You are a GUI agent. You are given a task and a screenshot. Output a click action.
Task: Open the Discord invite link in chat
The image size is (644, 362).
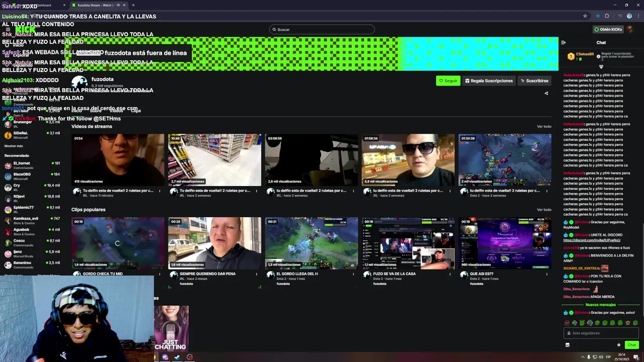pos(592,240)
